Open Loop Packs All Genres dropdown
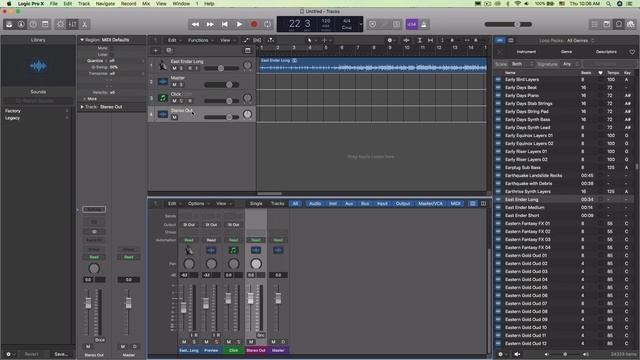This screenshot has width=640, height=360. pos(580,40)
